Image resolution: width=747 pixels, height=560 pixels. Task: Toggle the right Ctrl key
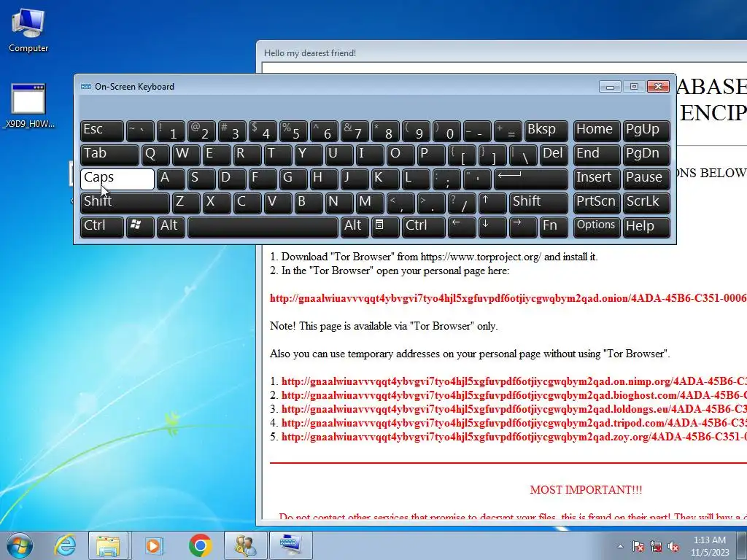pyautogui.click(x=424, y=227)
